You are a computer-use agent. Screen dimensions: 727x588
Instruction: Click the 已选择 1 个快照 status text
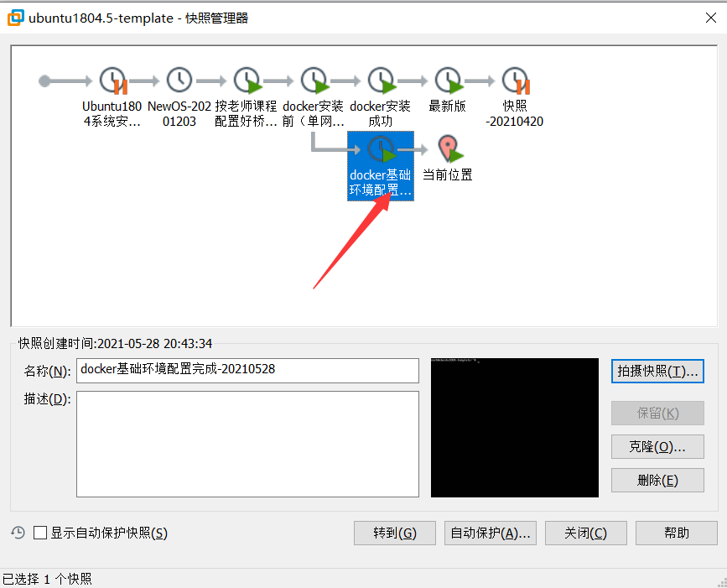pos(47,579)
